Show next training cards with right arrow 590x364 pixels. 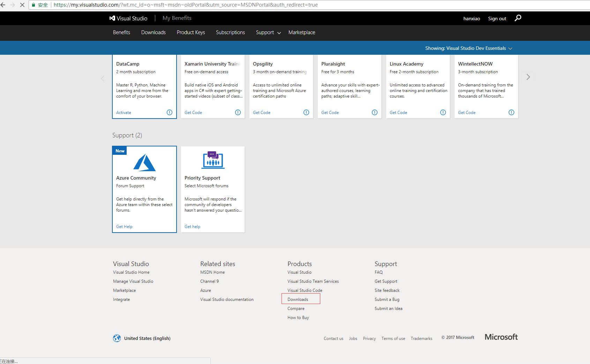click(x=528, y=77)
